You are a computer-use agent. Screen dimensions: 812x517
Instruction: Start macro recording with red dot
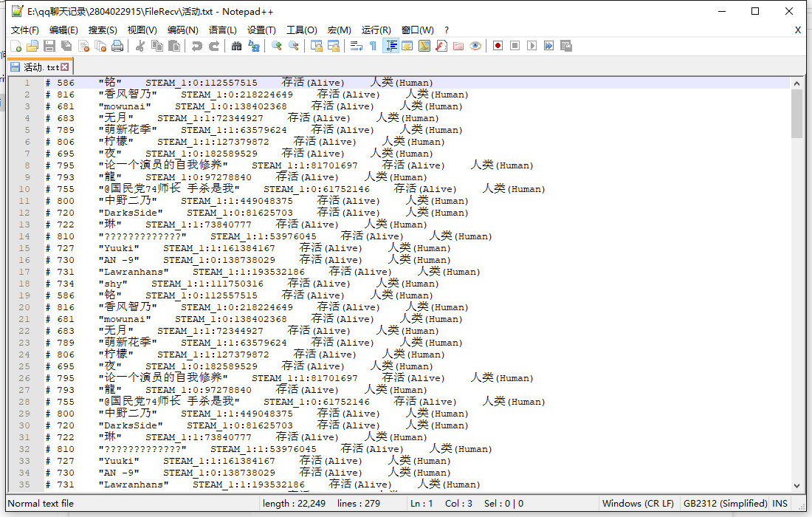[498, 46]
